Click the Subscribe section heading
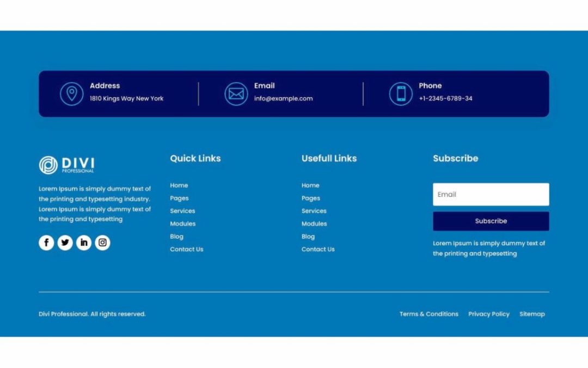Image resolution: width=588 pixels, height=368 pixels. 456,159
